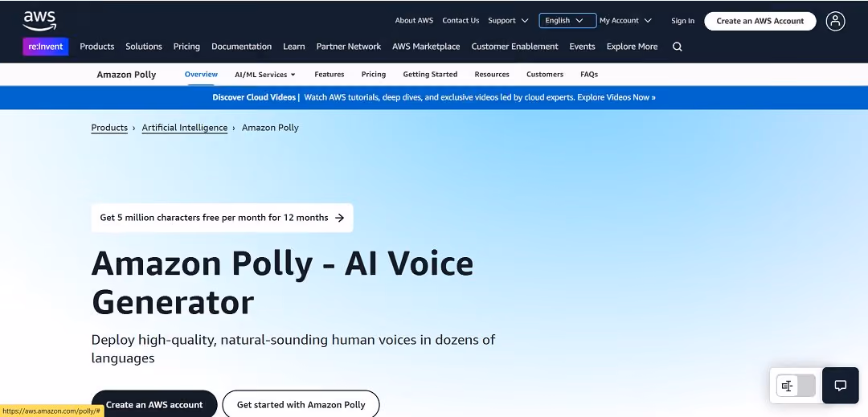868x417 pixels.
Task: Open AWS Marketplace menu
Action: (426, 47)
